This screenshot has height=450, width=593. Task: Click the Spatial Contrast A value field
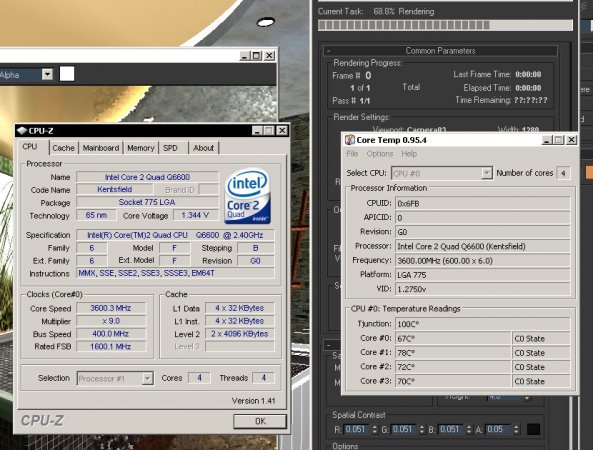coord(497,429)
